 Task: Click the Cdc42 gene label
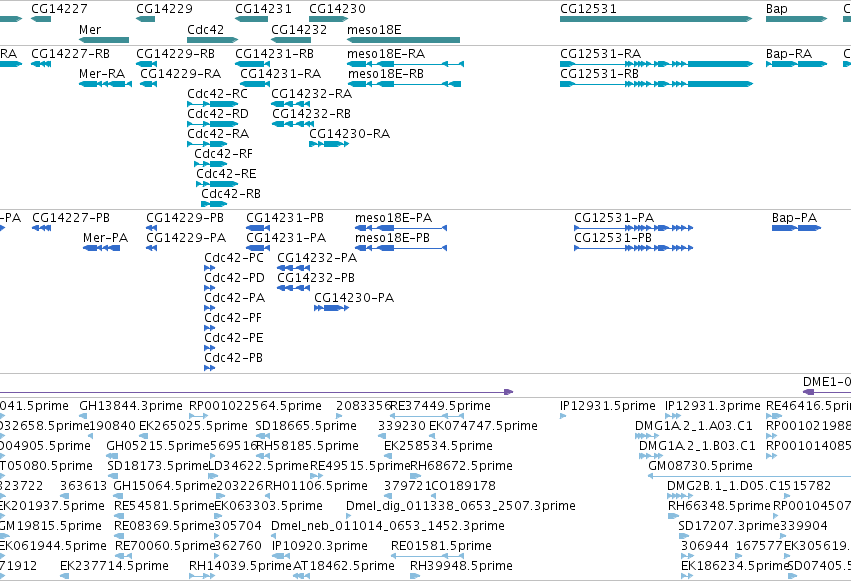point(205,29)
